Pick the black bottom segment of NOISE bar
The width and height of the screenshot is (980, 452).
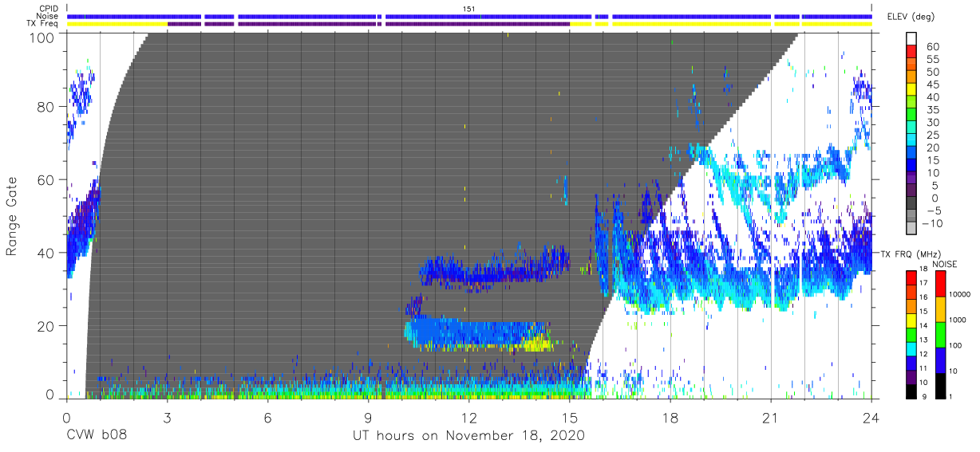click(x=942, y=385)
